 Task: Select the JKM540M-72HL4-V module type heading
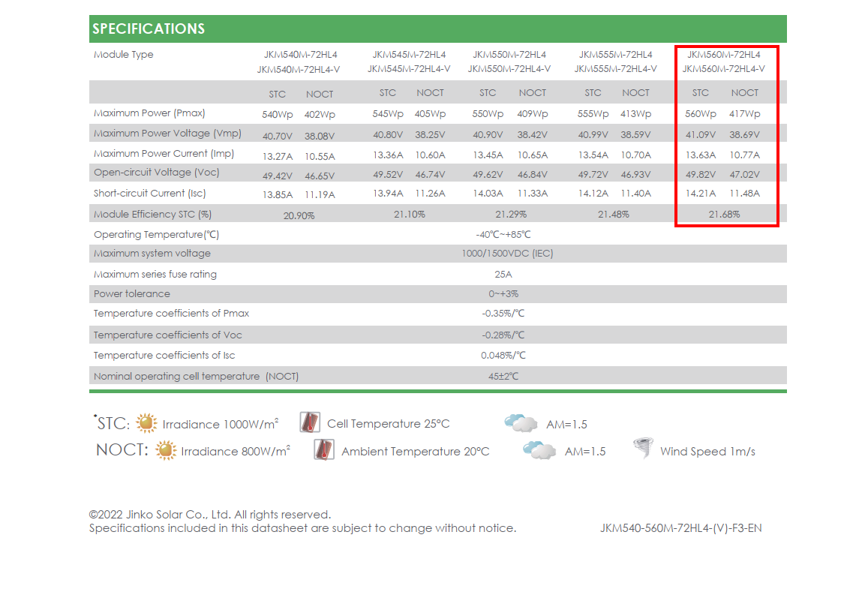click(299, 69)
